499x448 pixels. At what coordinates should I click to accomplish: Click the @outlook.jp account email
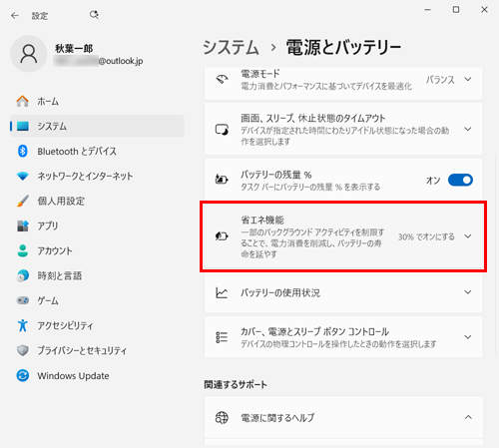[x=99, y=61]
